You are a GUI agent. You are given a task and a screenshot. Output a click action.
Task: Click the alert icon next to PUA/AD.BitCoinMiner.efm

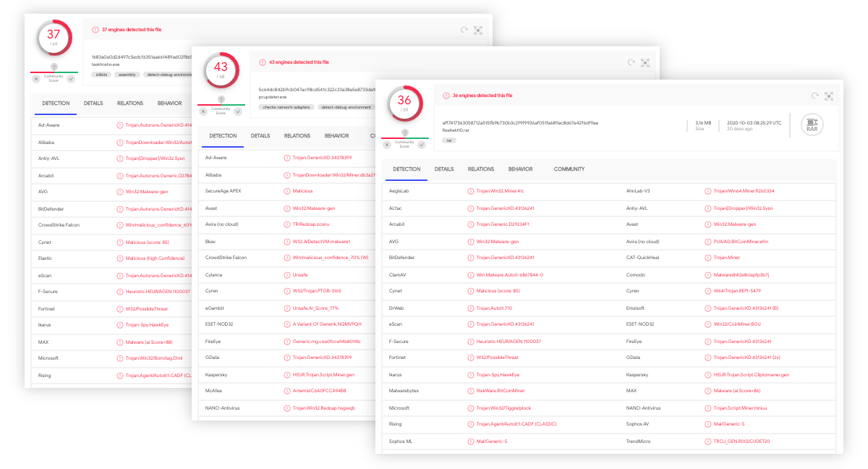tap(708, 241)
